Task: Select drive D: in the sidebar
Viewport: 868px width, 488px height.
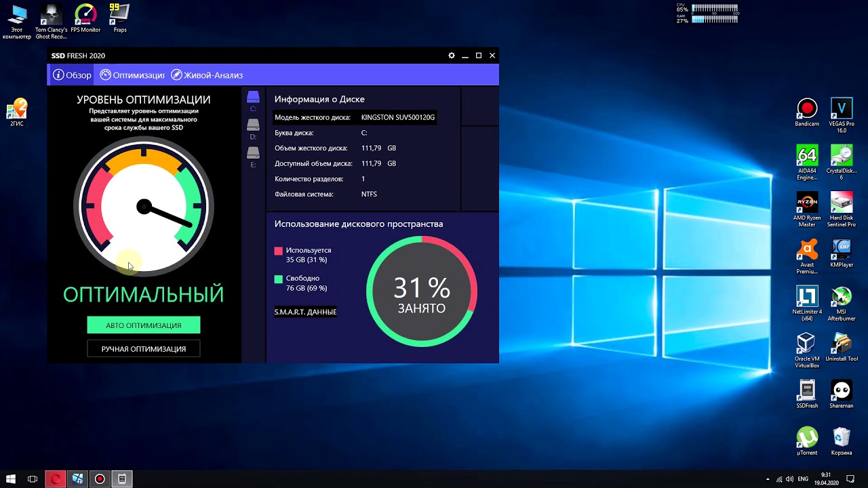Action: point(253,129)
